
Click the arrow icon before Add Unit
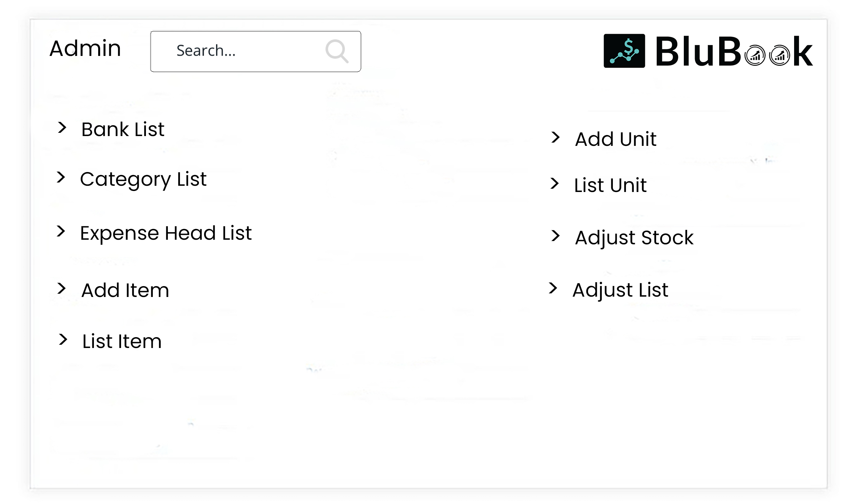[555, 137]
